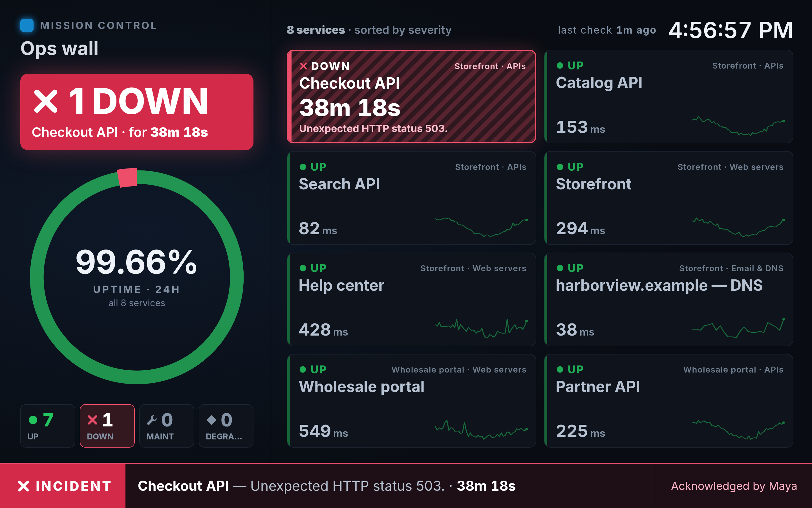Click the Help center latency sparkline

pos(482,329)
